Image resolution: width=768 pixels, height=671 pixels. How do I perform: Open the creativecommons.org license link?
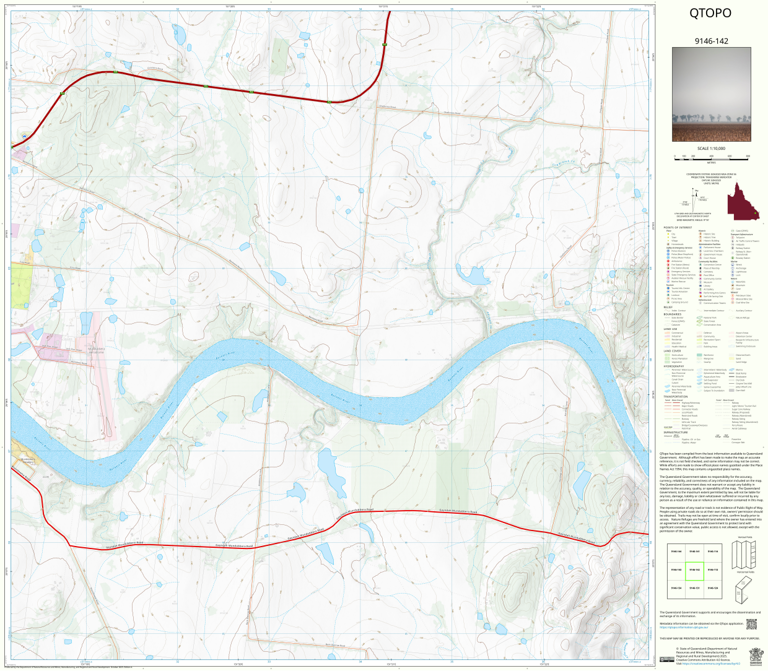[x=711, y=664]
